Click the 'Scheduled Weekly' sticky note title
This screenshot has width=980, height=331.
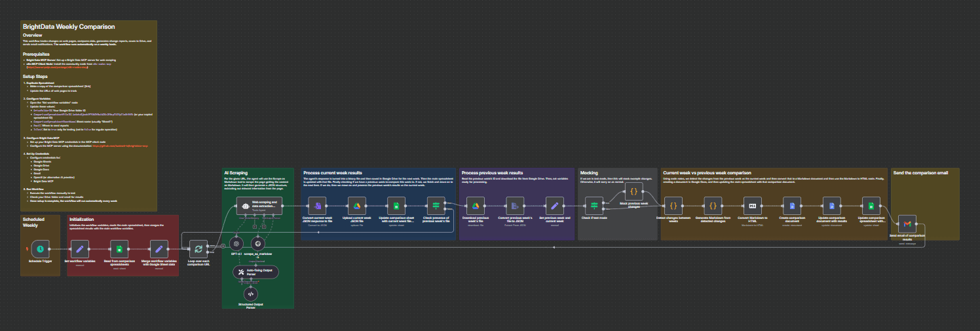pyautogui.click(x=33, y=223)
